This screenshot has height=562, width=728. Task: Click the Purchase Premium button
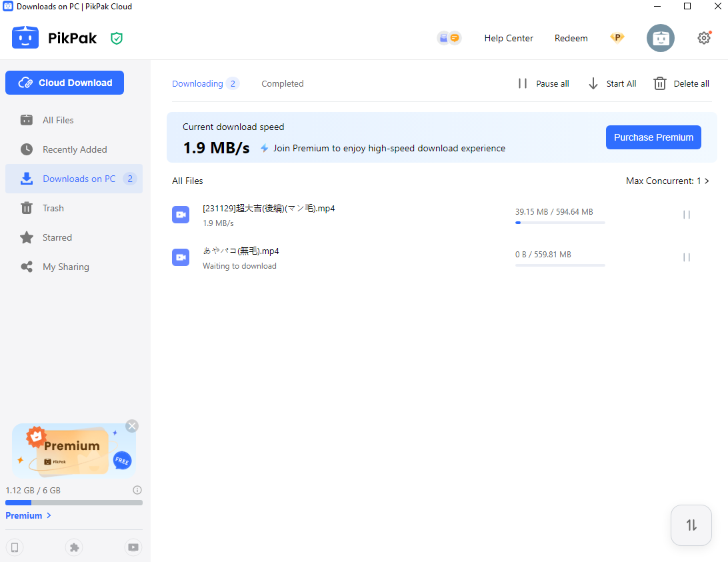(x=653, y=137)
